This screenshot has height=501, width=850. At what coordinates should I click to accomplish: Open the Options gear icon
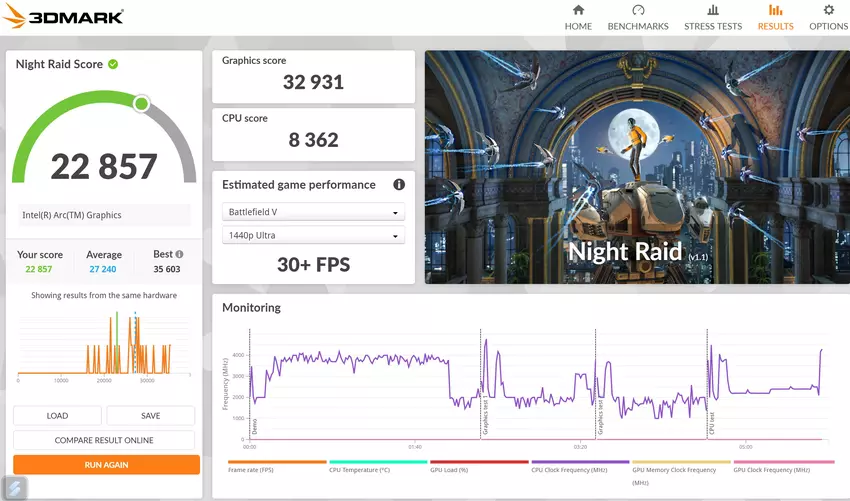tap(828, 11)
